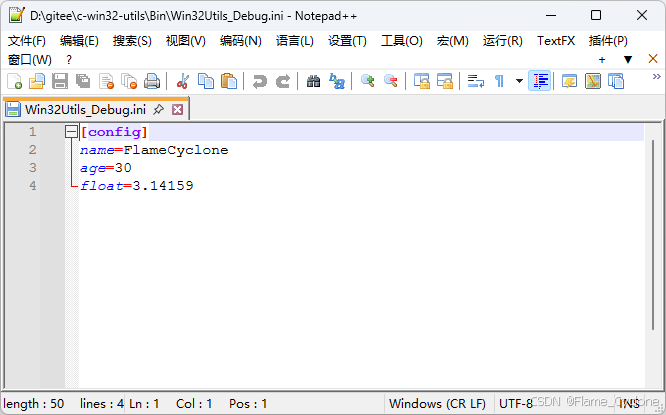Pin the Win32Utils_Debug.ini tab
The image size is (666, 415).
[158, 110]
